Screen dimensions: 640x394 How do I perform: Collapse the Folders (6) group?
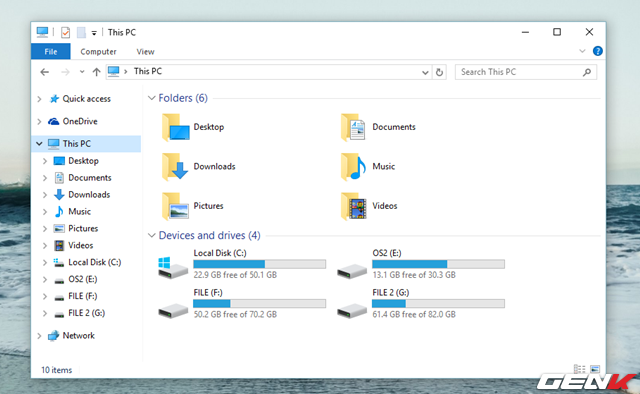pyautogui.click(x=151, y=98)
